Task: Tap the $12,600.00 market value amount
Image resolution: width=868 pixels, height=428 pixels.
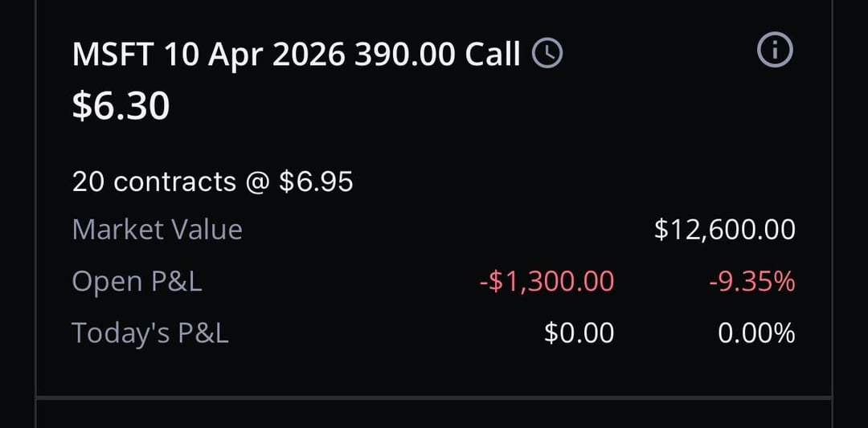Action: click(x=724, y=230)
